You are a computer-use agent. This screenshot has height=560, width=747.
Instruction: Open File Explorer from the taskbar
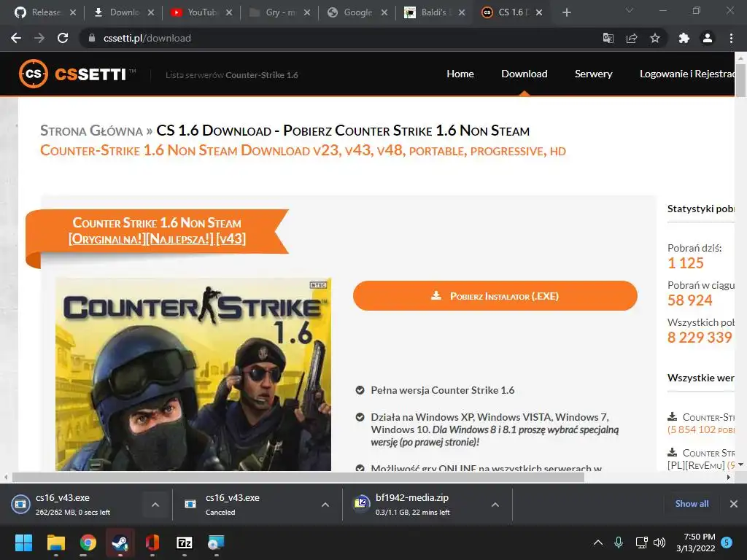pos(55,542)
